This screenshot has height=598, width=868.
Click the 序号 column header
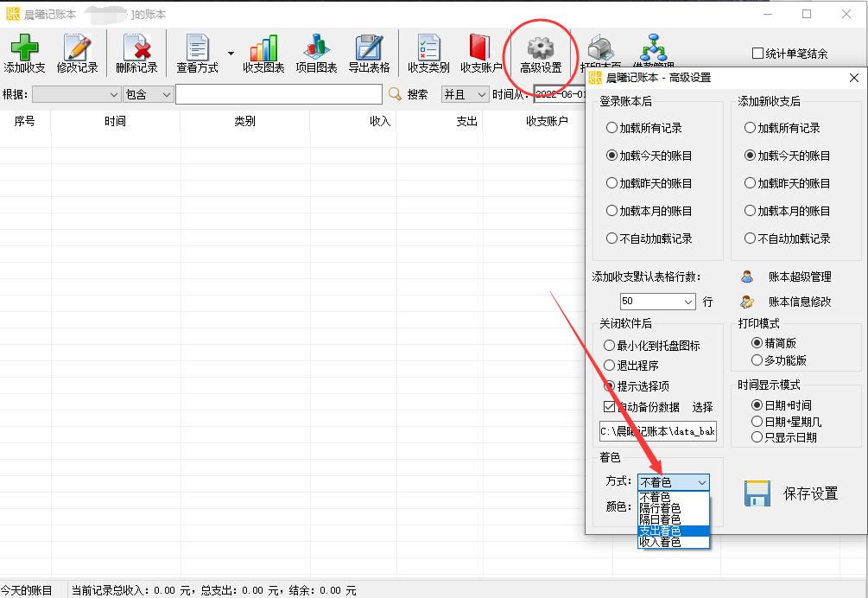click(x=25, y=121)
